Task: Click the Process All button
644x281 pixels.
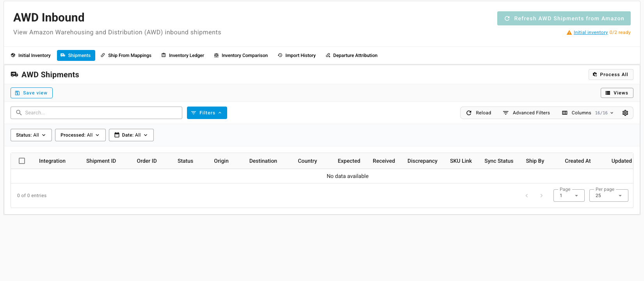Action: [611, 75]
